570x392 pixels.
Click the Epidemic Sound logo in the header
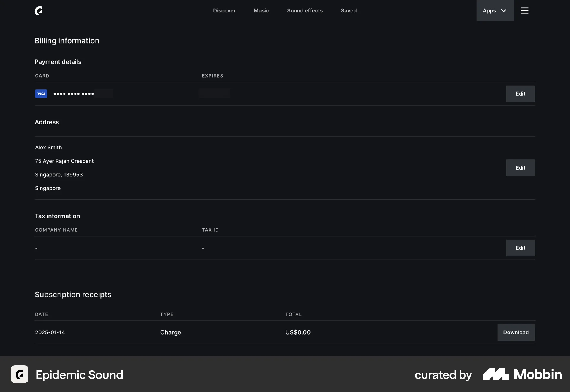pyautogui.click(x=38, y=11)
